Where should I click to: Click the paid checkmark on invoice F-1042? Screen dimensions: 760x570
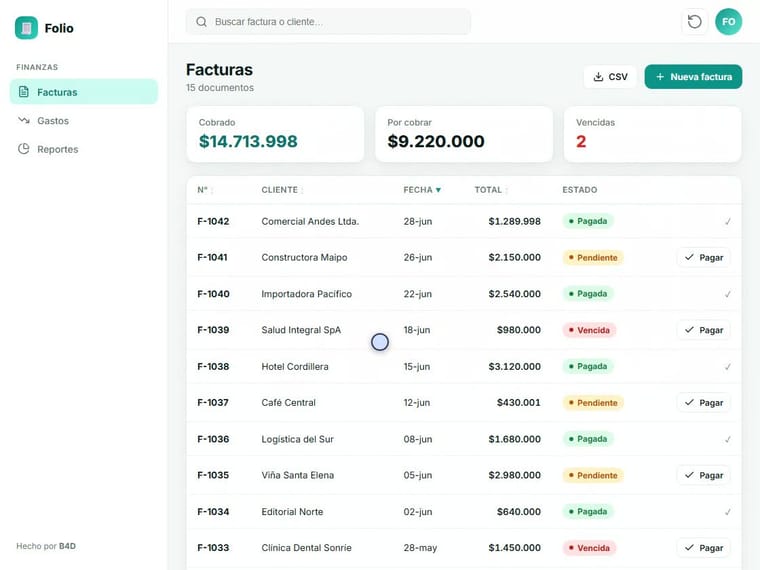pyautogui.click(x=727, y=222)
